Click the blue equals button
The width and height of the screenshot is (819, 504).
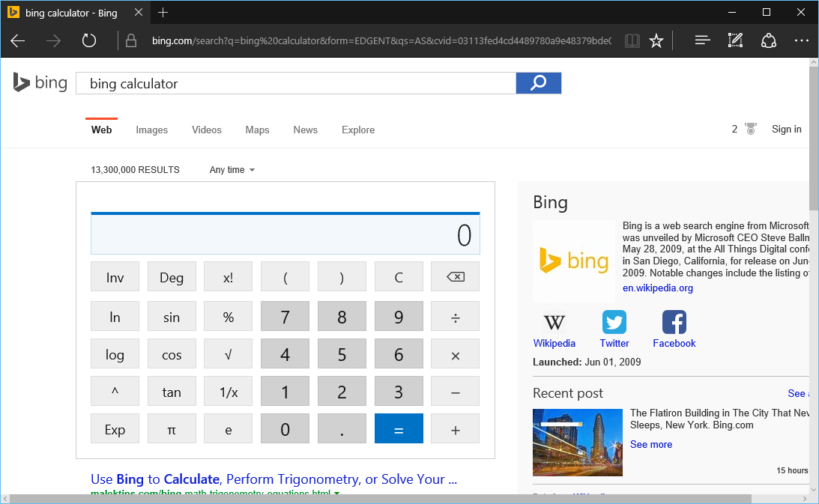point(399,429)
